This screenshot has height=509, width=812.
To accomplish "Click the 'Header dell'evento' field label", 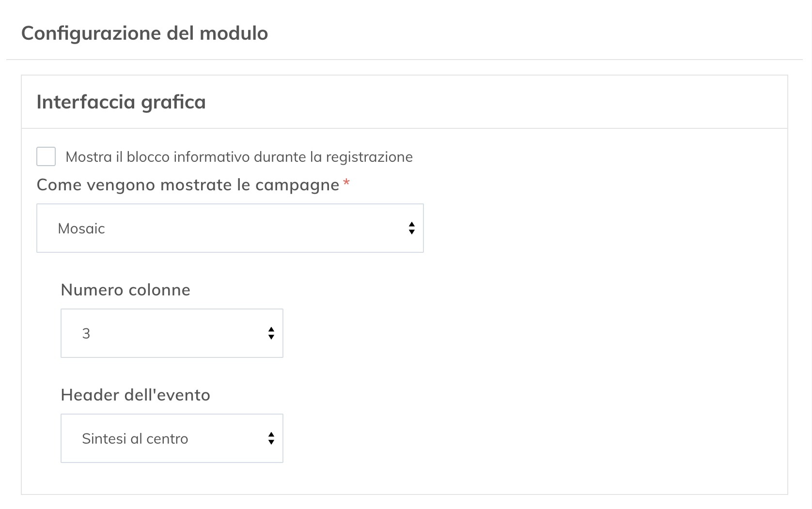I will click(135, 395).
